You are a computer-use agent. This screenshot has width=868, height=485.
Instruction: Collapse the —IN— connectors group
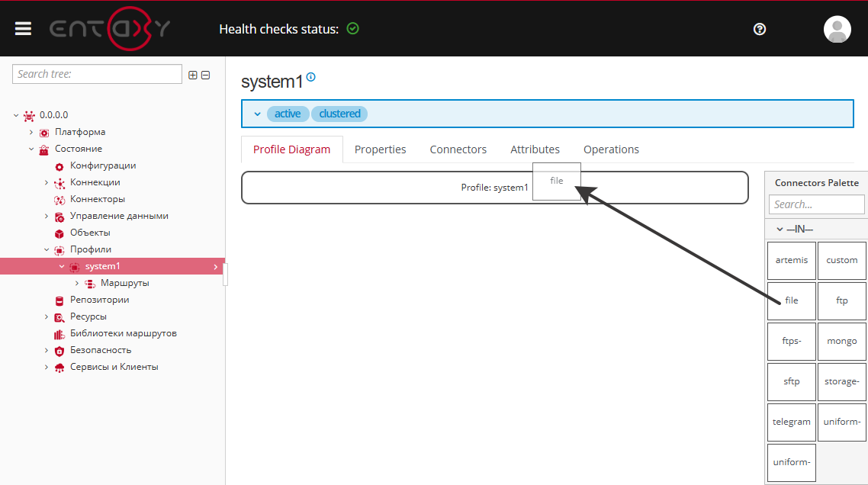pos(780,229)
